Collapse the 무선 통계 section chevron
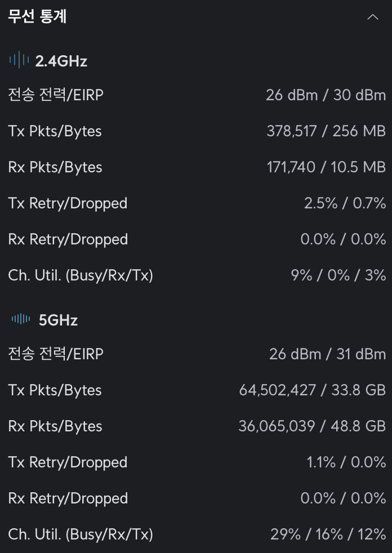Image resolution: width=392 pixels, height=553 pixels. point(372,17)
